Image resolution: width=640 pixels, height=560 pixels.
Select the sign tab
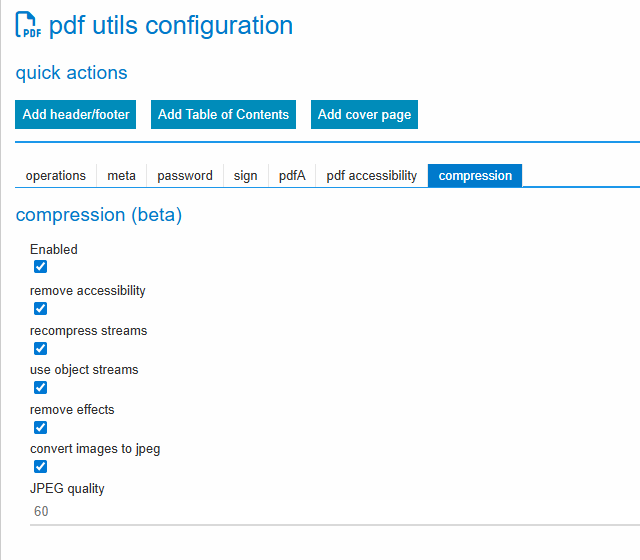point(246,175)
